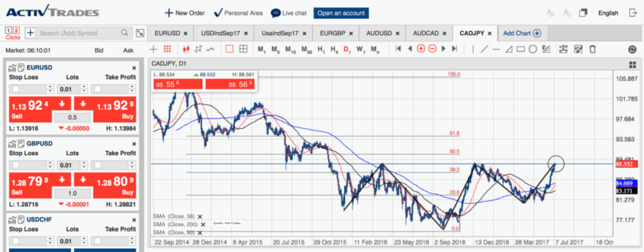Remove the SMA (Close, 200) indicator
This screenshot has height=252, width=644.
coord(202,224)
